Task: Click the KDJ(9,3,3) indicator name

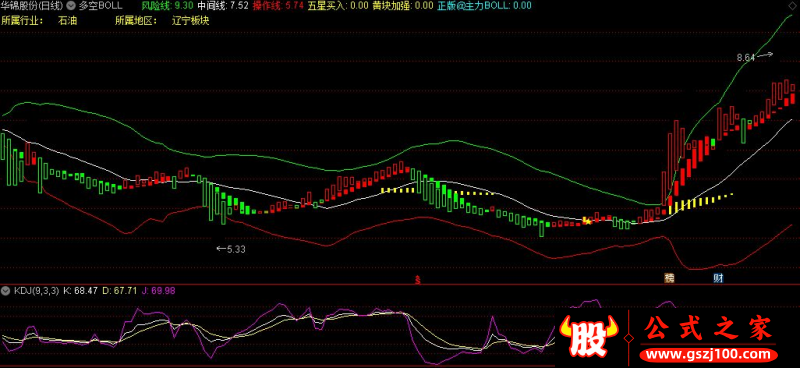Action: [x=36, y=291]
